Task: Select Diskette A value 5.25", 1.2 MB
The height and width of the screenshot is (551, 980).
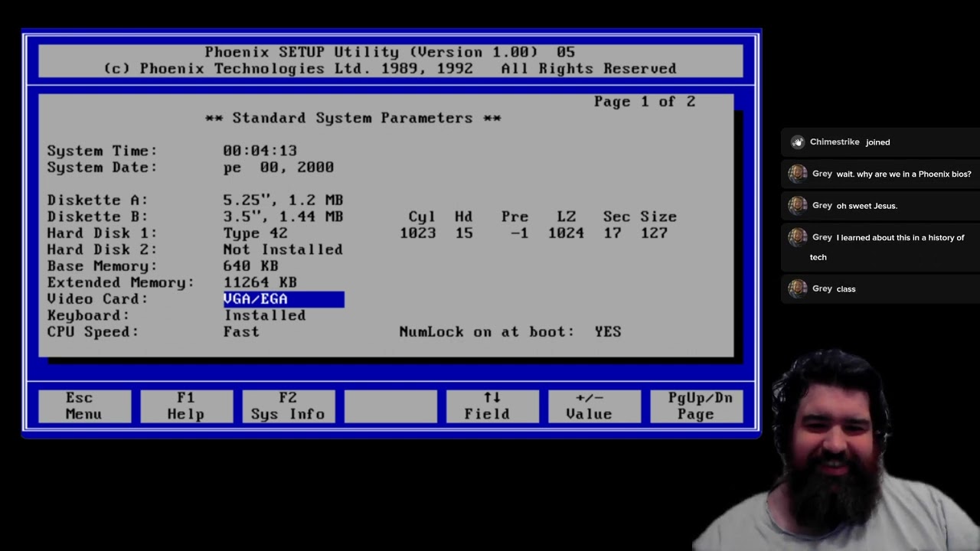Action: [x=283, y=200]
